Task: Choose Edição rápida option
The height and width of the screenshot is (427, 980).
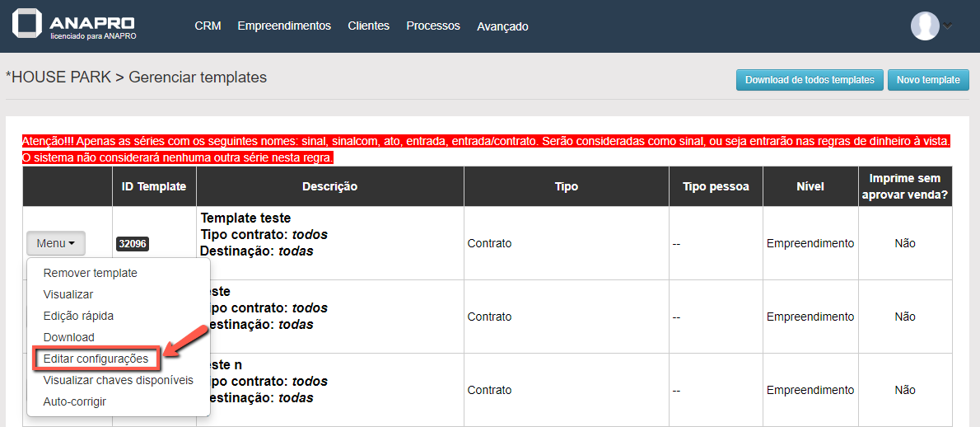Action: pos(78,316)
